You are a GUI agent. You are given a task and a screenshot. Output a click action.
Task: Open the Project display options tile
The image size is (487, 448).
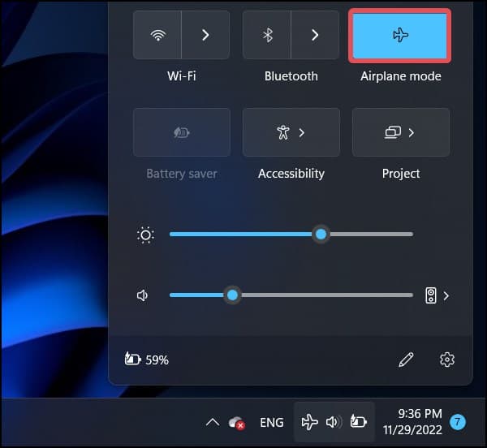point(401,132)
